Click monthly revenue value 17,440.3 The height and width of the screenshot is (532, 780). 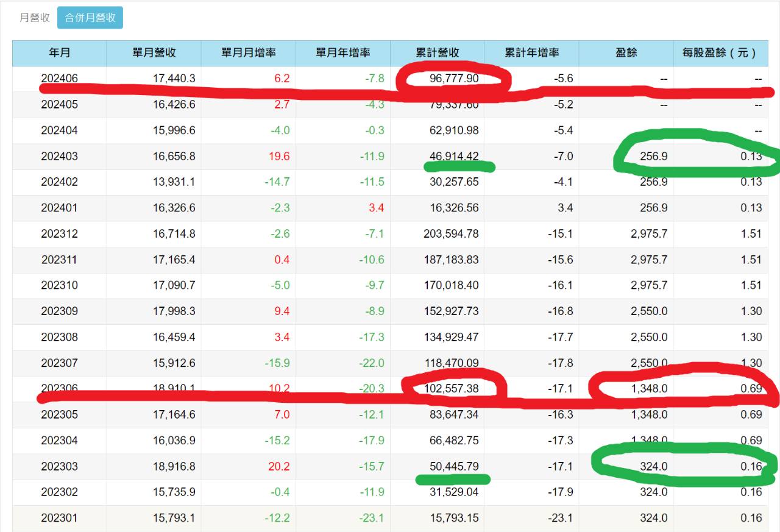174,79
